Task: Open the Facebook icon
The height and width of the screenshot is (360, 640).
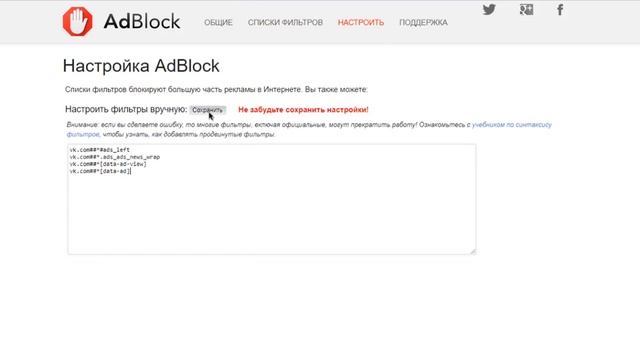Action: [x=560, y=9]
